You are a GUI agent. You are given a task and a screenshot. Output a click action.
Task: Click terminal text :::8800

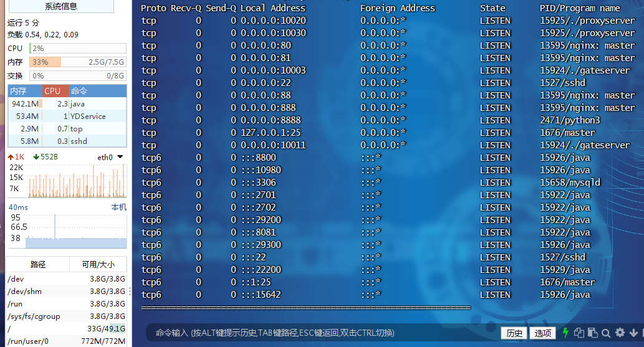tap(258, 157)
